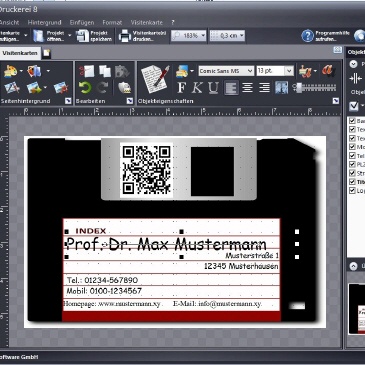Screen dimensions: 365x365
Task: Expand the Seitenhintergrund group launcher
Action: (68, 101)
